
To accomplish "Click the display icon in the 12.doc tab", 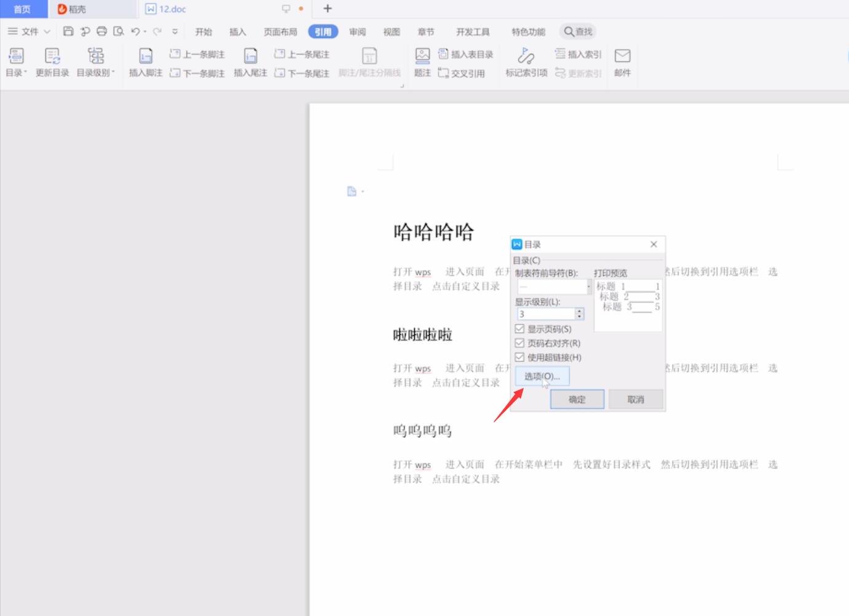I will pos(286,9).
